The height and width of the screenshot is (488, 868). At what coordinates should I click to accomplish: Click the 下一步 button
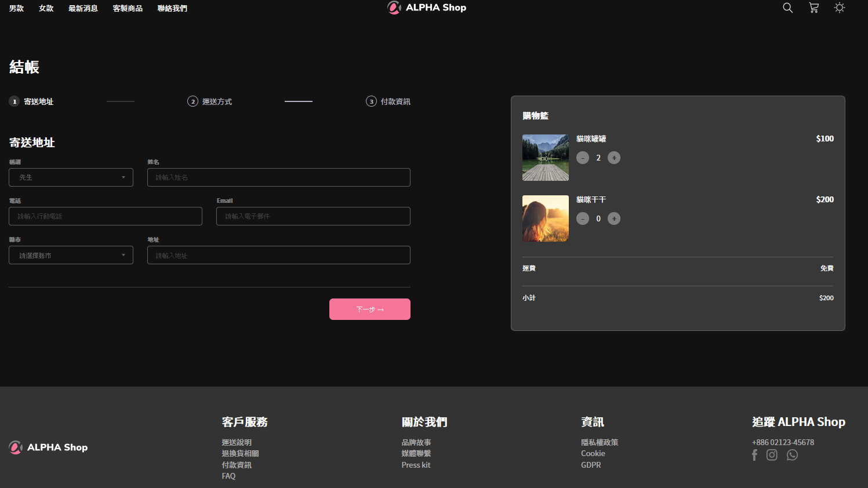pyautogui.click(x=369, y=309)
